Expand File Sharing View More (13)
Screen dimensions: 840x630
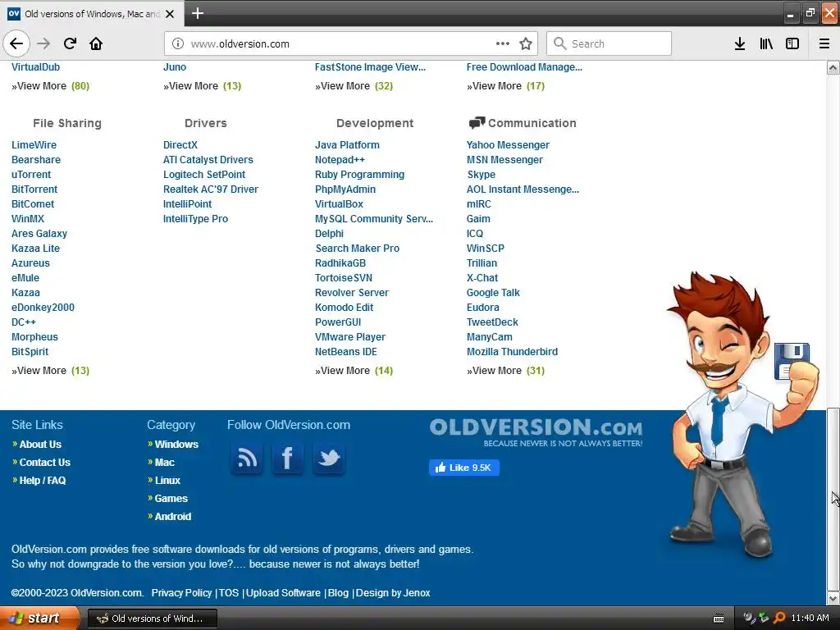coord(50,371)
